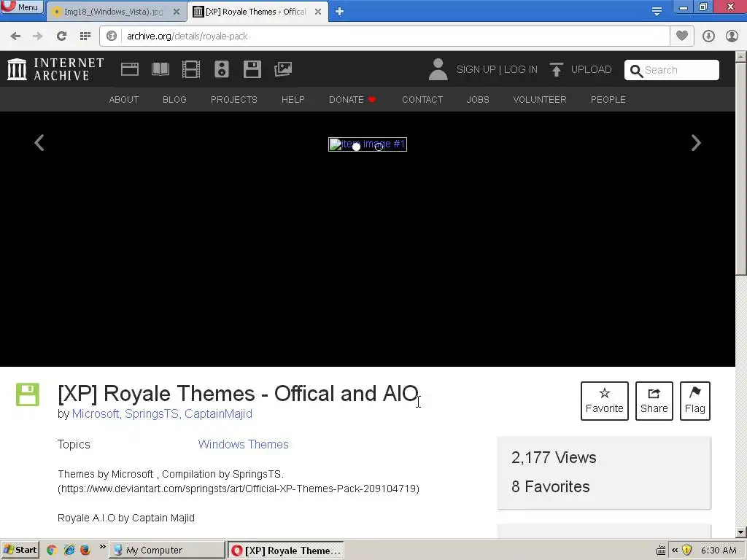
Task: Open the Windows Start button
Action: [x=19, y=550]
